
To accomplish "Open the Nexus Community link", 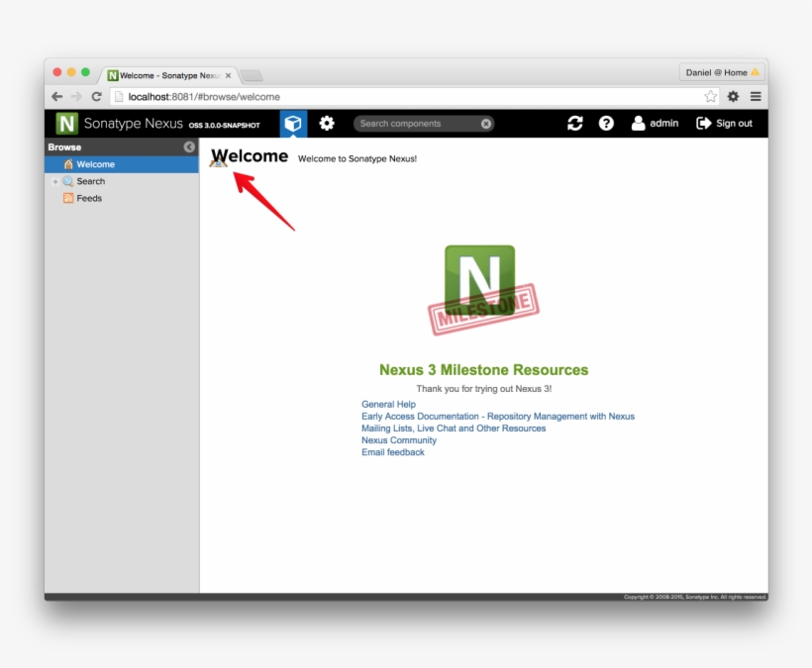I will pos(399,440).
